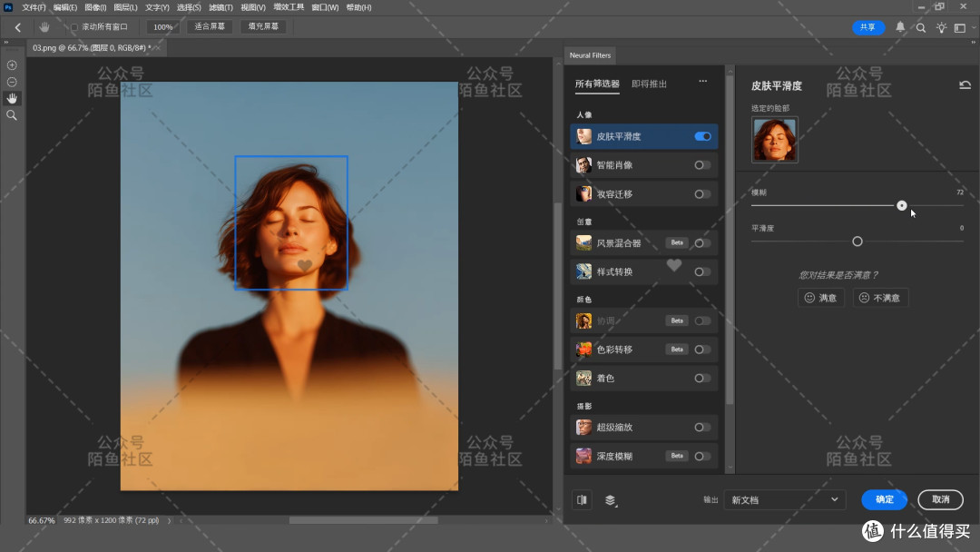This screenshot has height=552, width=980.
Task: Click the blue 确定 button
Action: click(x=884, y=499)
